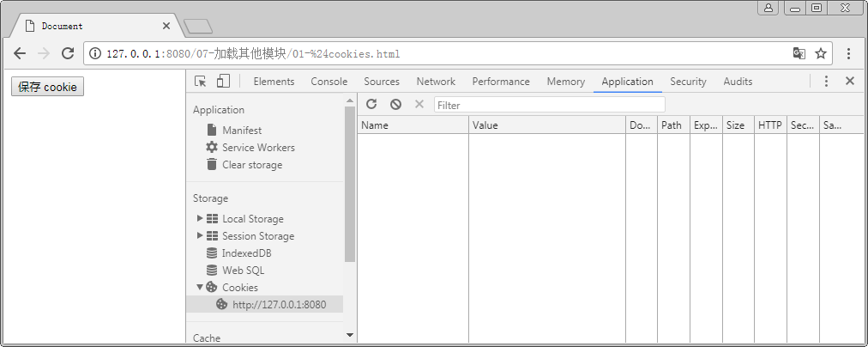The width and height of the screenshot is (868, 347).
Task: Reload the page using browser reload button
Action: 68,53
